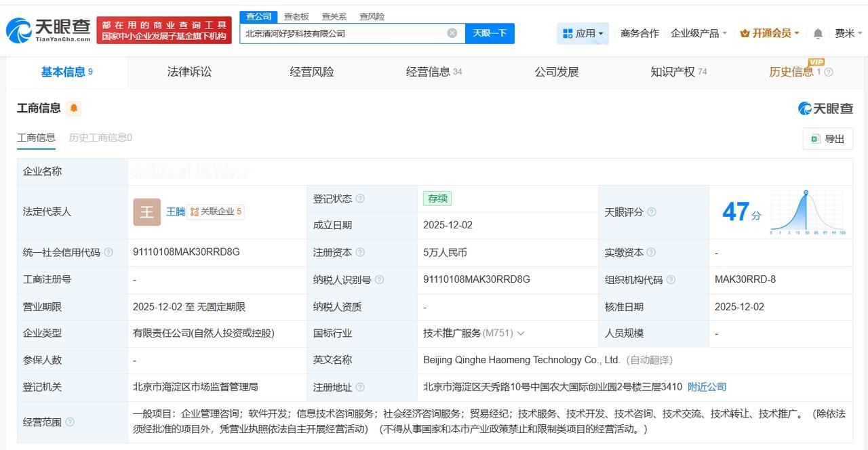Open legal representative 王腾 link
The height and width of the screenshot is (450, 868).
(176, 212)
